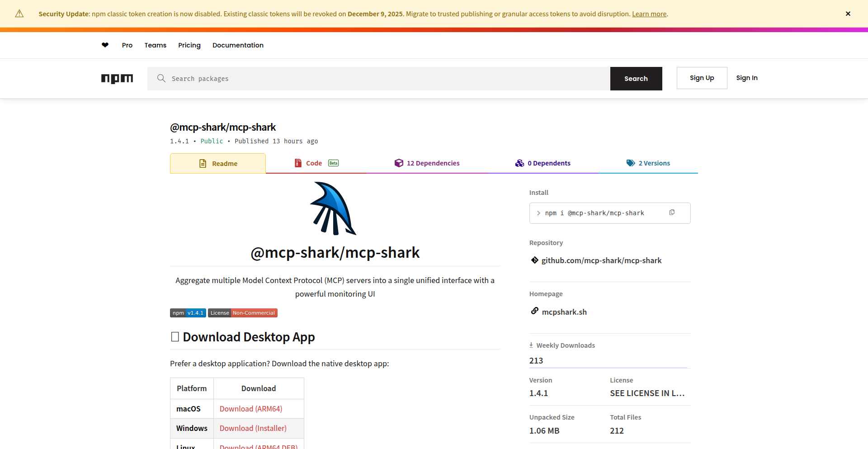Click inside the Search packages field
Image resolution: width=868 pixels, height=449 pixels.
(316, 78)
